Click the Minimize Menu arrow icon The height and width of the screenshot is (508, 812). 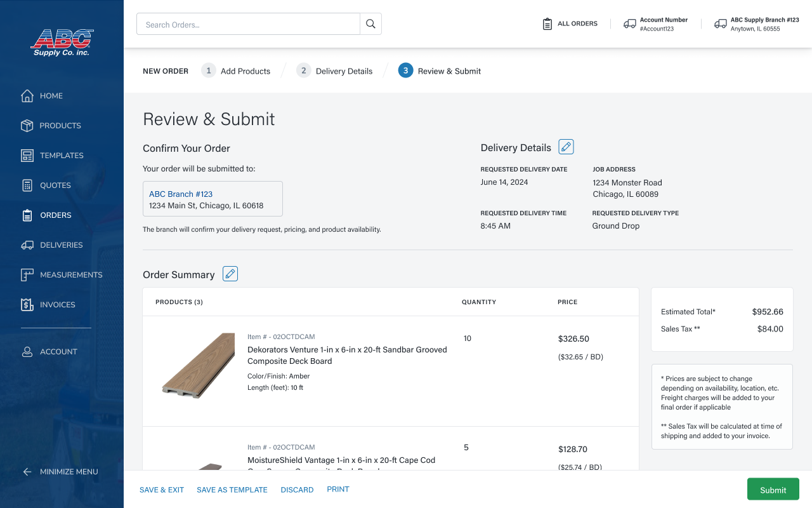pos(27,472)
